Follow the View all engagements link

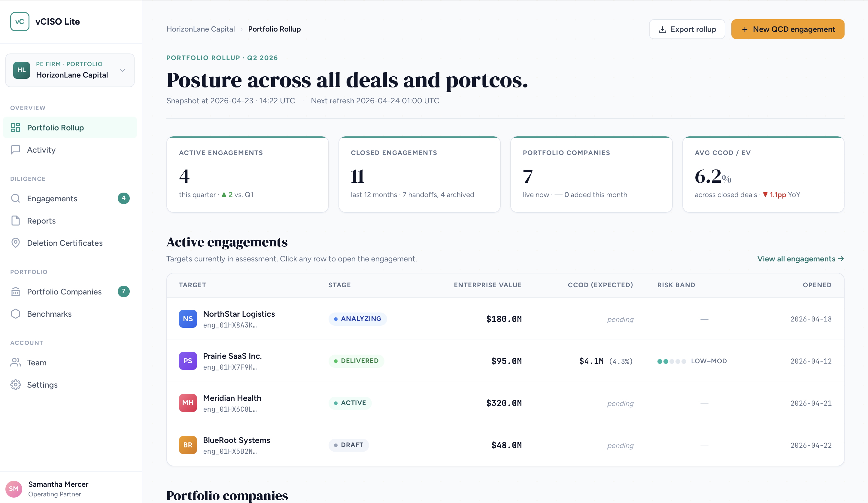pos(800,259)
